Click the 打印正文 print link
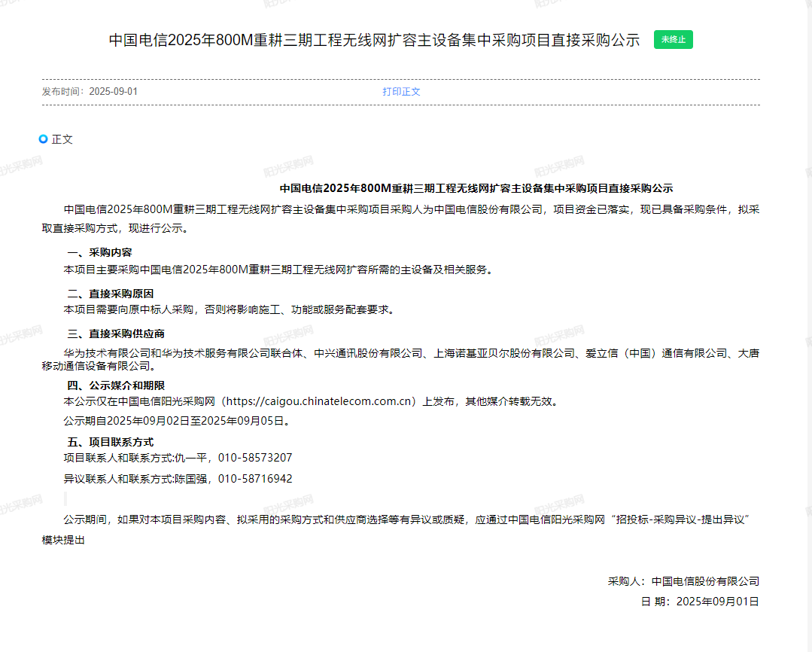 click(x=401, y=92)
